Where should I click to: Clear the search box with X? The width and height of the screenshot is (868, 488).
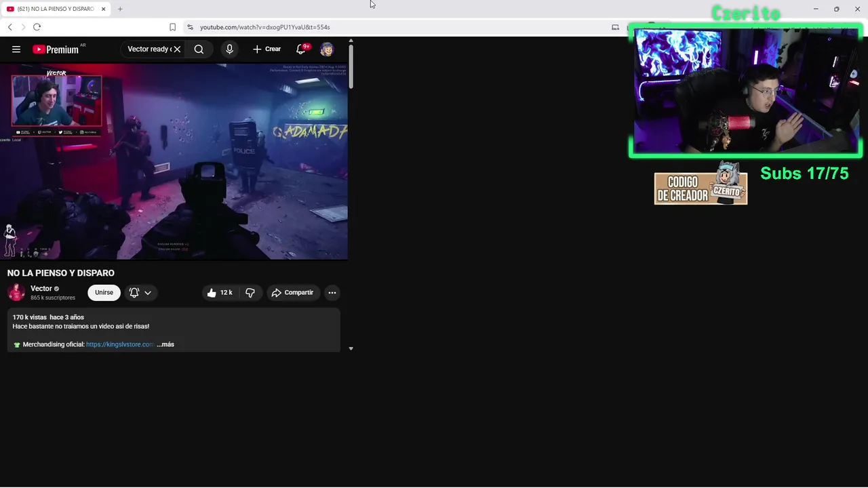pyautogui.click(x=177, y=49)
